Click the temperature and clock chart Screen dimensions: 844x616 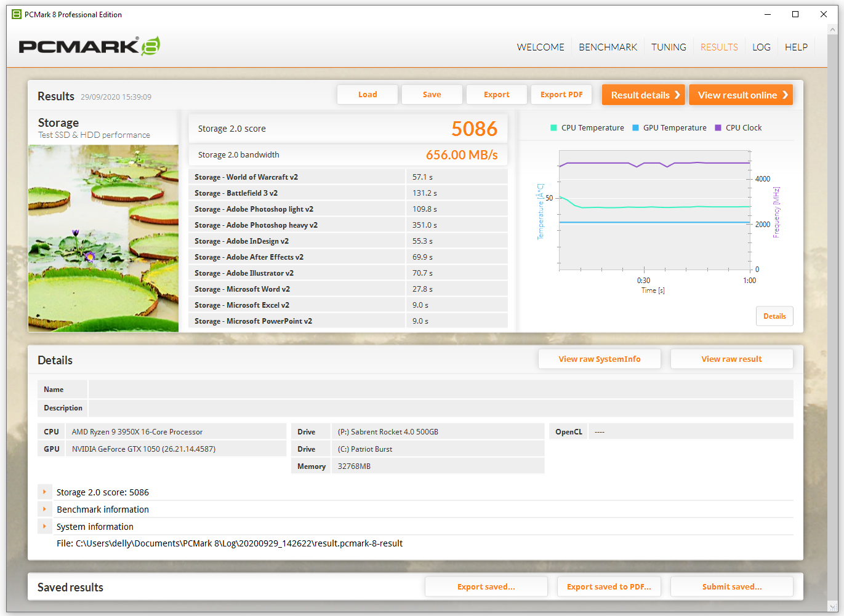655,210
